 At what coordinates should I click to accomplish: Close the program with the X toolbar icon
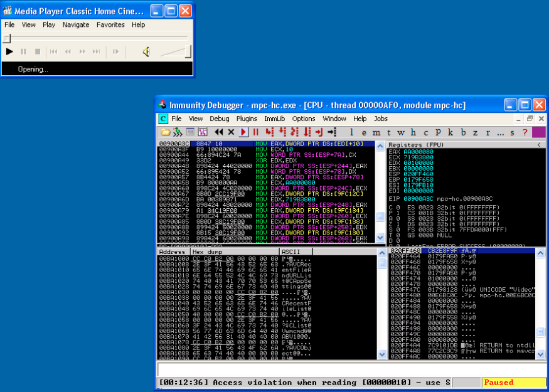tap(231, 132)
